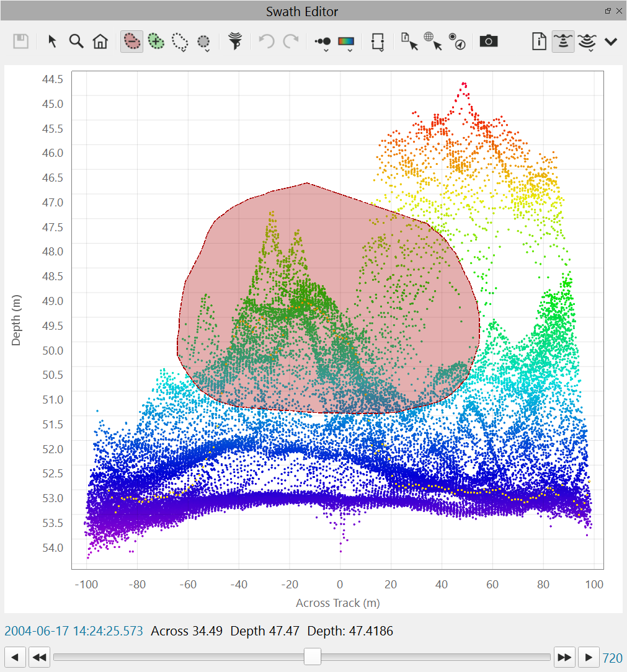Reset view with the home icon
This screenshot has height=672, width=627.
(x=100, y=42)
